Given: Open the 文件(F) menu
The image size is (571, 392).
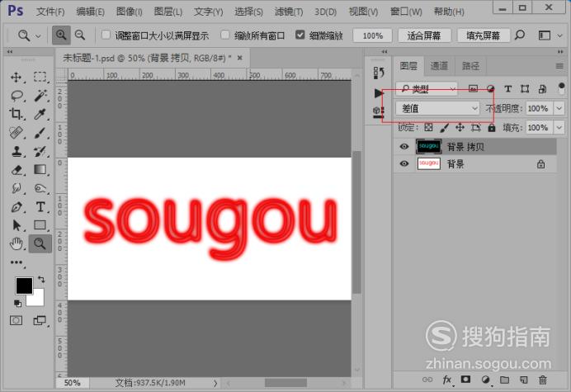Looking at the screenshot, I should click(50, 12).
